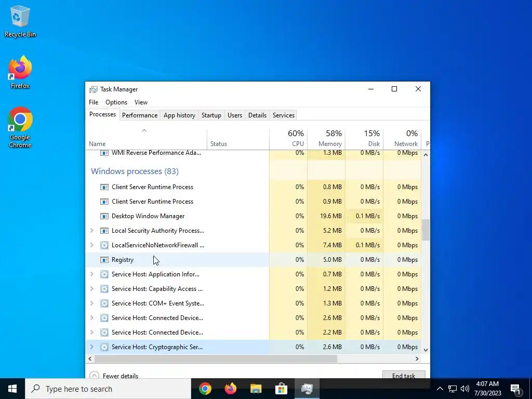This screenshot has width=532, height=399.
Task: Click the horizontal scrollbar thumb in process list
Action: (x=216, y=358)
